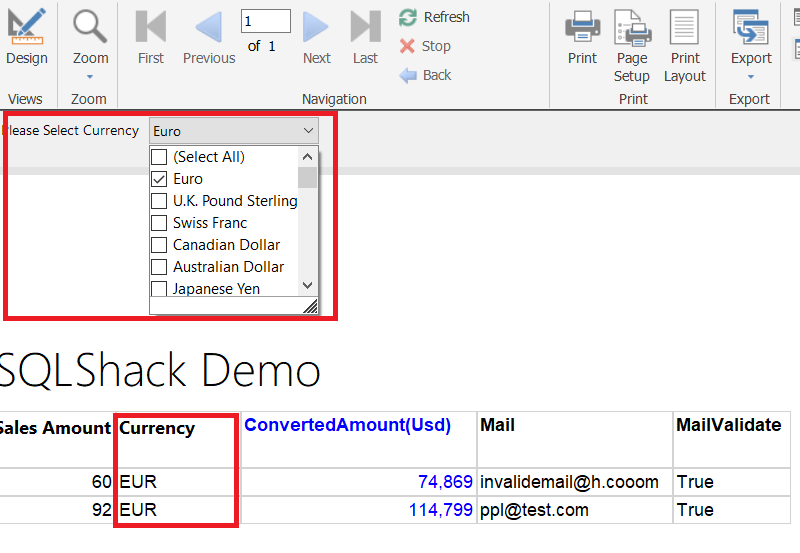Click the dropdown list resize grip
800x553 pixels.
click(310, 306)
